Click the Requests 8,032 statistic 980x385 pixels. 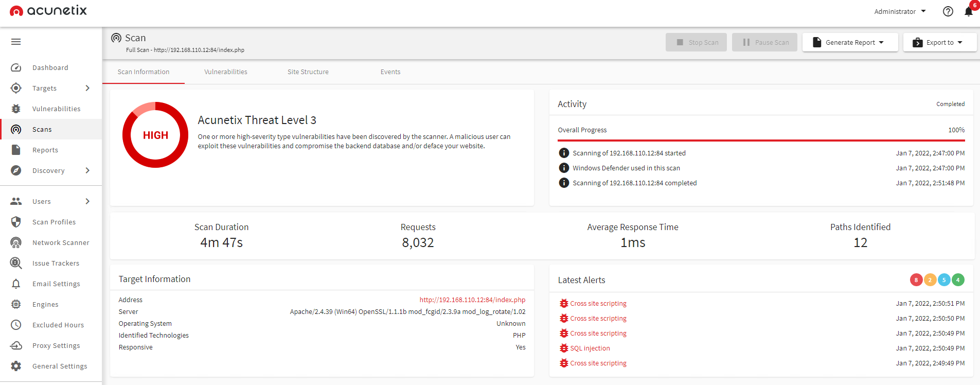[418, 236]
